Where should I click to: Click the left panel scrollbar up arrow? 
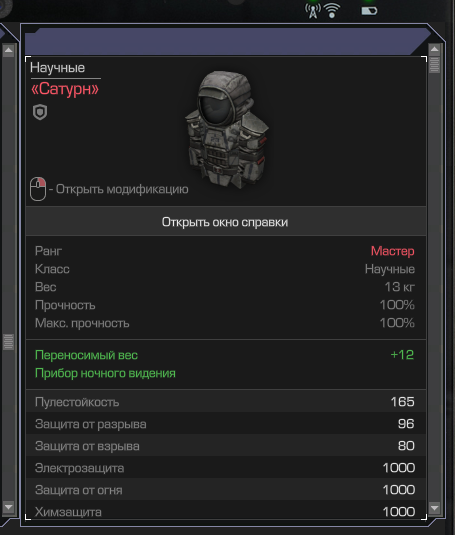tap(9, 51)
